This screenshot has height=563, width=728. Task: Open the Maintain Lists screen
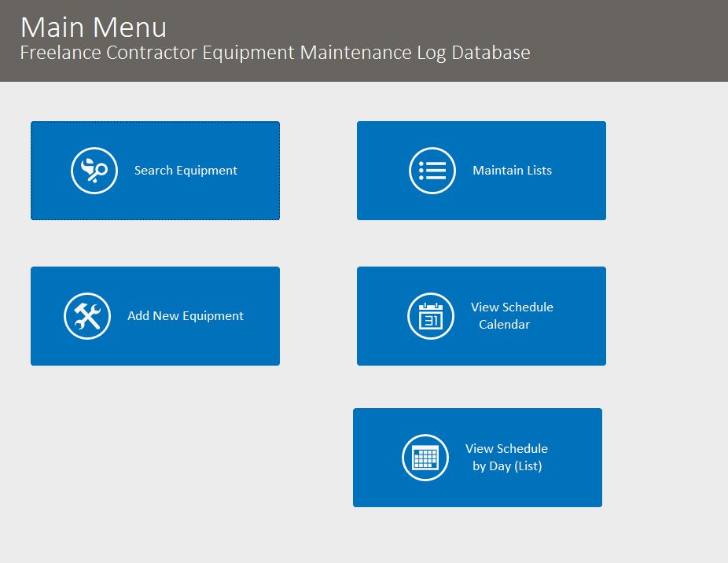click(x=481, y=170)
